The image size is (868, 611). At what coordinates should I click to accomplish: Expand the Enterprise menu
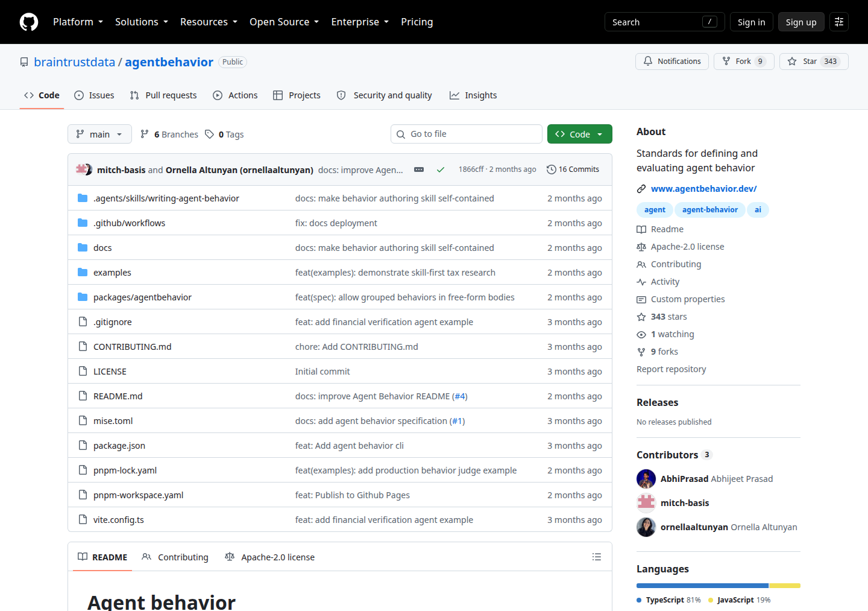pyautogui.click(x=360, y=22)
